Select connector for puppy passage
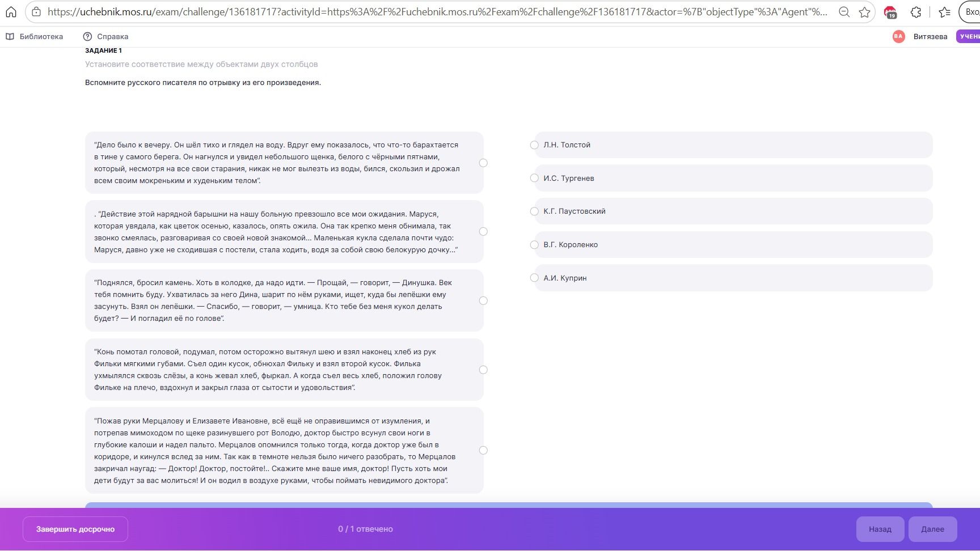The width and height of the screenshot is (980, 551). [x=483, y=163]
